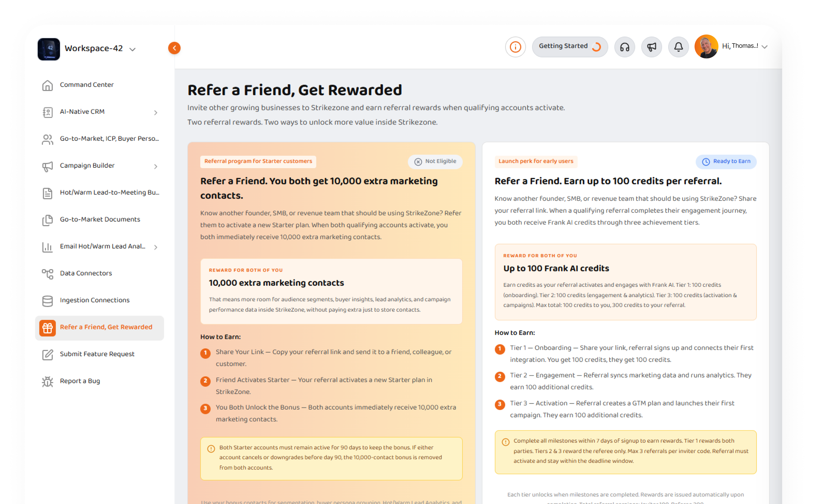Image resolution: width=814 pixels, height=504 pixels.
Task: Click Thomas's profile avatar
Action: [706, 46]
